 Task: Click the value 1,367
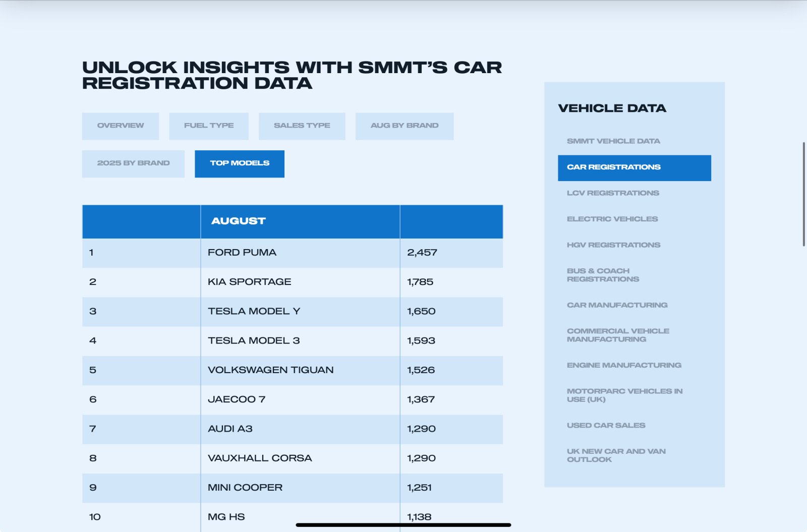click(x=421, y=399)
